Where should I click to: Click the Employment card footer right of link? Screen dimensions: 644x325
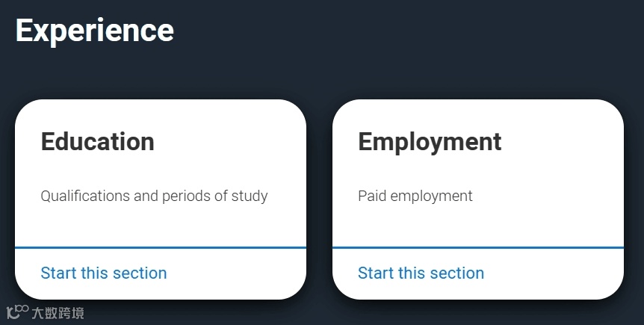pos(557,273)
